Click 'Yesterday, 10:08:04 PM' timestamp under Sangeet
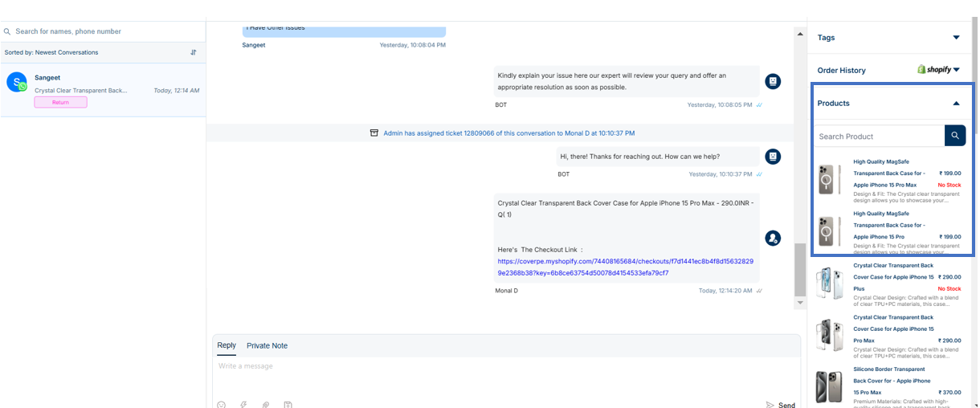Image resolution: width=980 pixels, height=408 pixels. point(413,45)
